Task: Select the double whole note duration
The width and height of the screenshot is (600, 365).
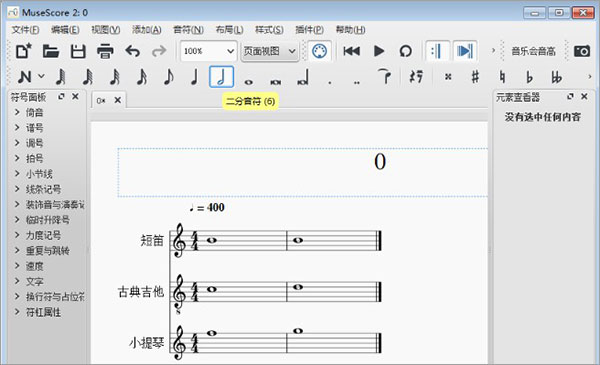Action: [276, 82]
